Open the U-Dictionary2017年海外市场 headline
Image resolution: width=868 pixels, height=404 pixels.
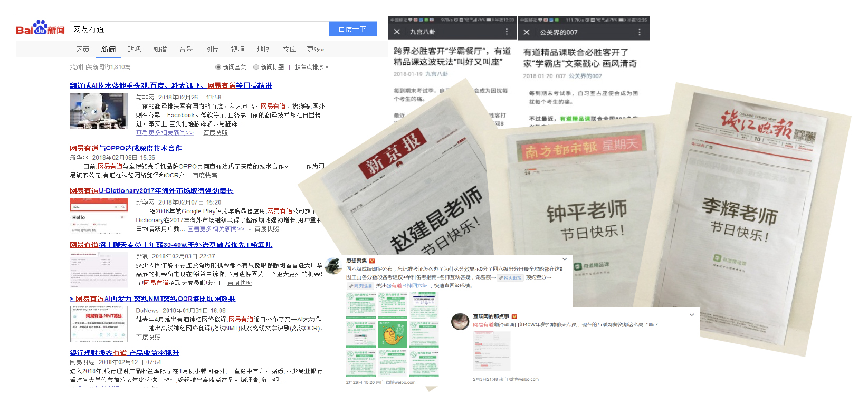point(151,190)
